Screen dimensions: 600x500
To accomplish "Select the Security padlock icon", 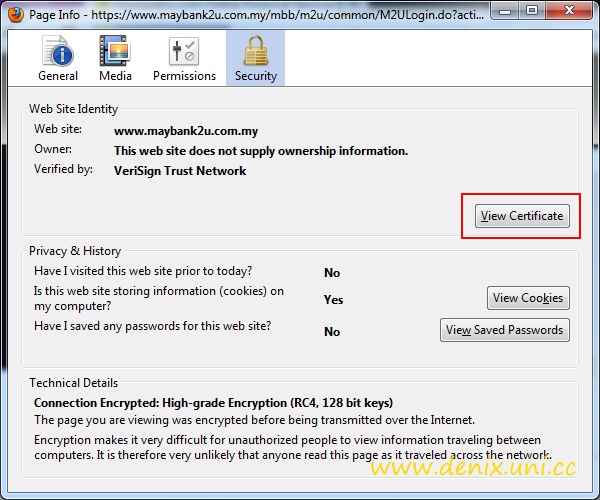I will pyautogui.click(x=255, y=50).
